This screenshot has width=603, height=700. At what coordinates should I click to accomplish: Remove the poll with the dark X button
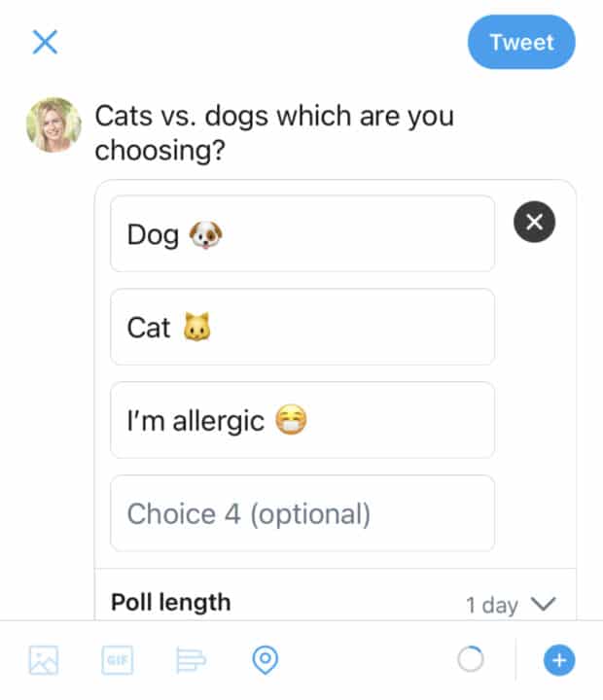[534, 223]
